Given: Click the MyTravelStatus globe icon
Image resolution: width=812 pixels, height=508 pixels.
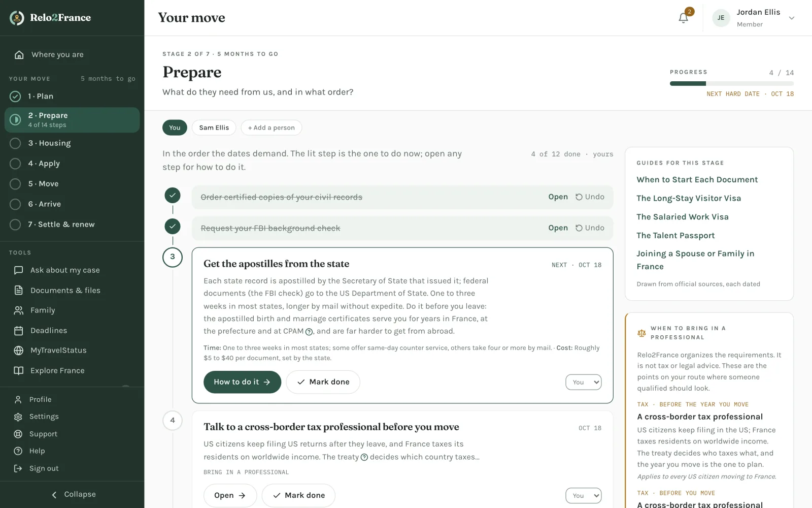Looking at the screenshot, I should tap(19, 351).
